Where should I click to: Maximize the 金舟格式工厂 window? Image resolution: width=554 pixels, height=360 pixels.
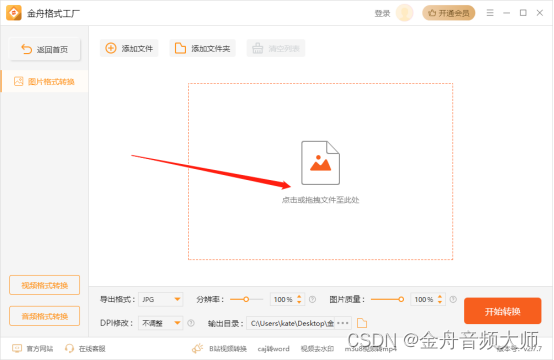point(523,13)
